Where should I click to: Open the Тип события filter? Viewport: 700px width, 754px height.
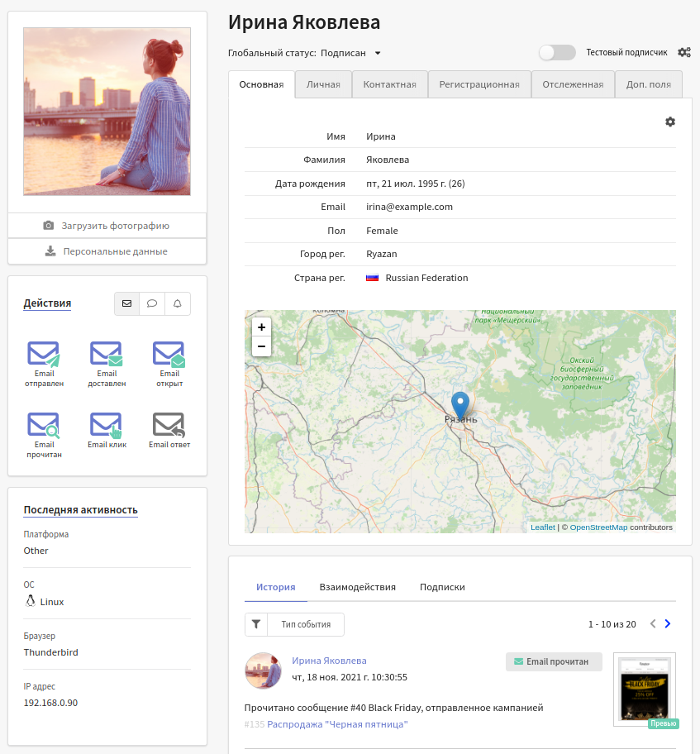294,624
